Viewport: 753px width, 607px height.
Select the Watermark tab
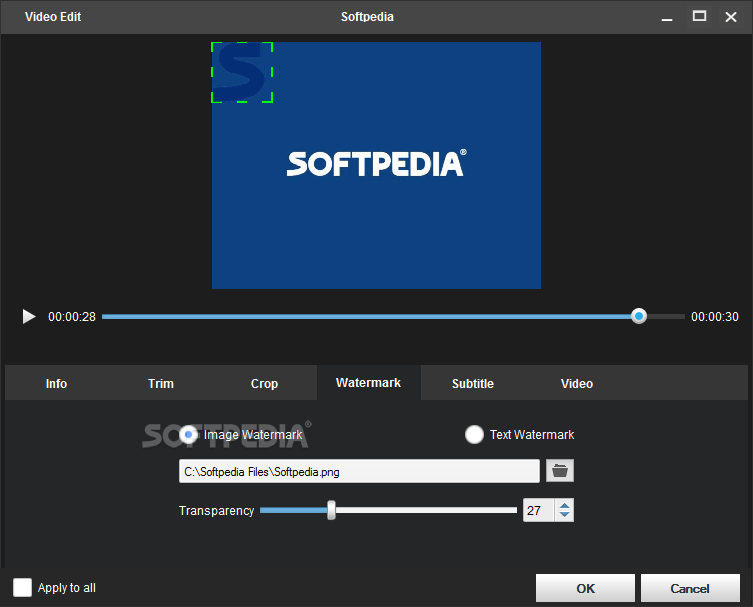tap(368, 383)
